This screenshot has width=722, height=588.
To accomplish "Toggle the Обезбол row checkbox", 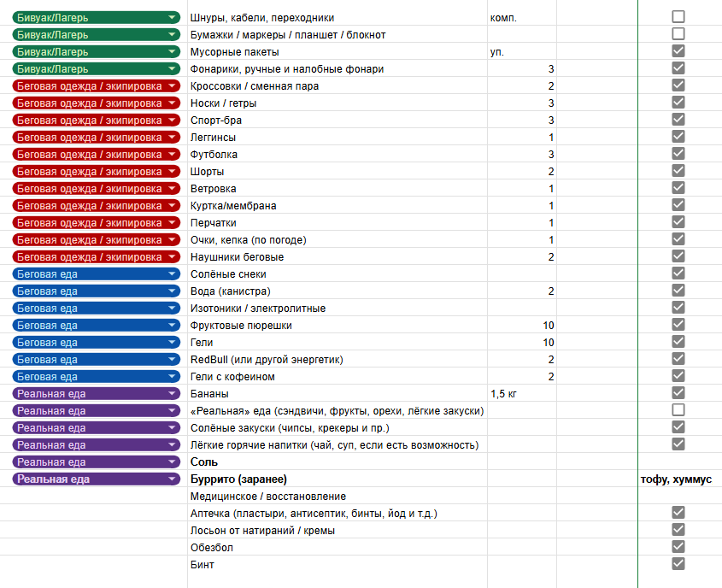I will click(678, 547).
